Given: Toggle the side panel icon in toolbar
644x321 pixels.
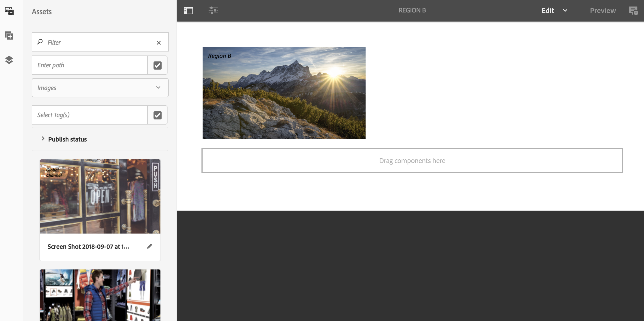Looking at the screenshot, I should click(x=188, y=11).
